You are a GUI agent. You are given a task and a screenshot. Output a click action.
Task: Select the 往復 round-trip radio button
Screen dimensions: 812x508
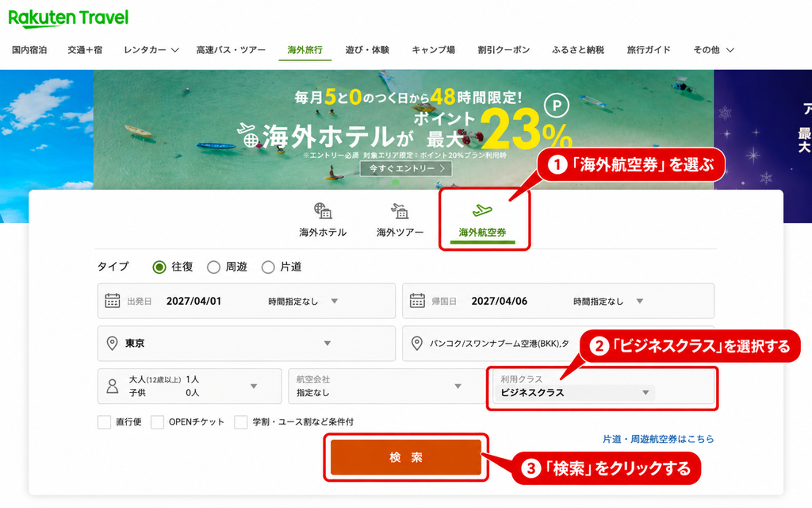tap(159, 267)
